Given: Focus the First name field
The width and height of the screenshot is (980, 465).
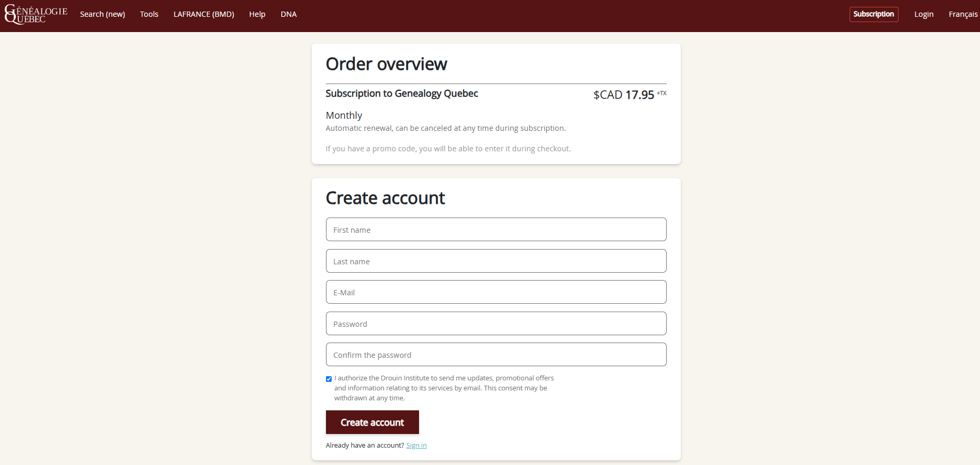Looking at the screenshot, I should [x=496, y=230].
